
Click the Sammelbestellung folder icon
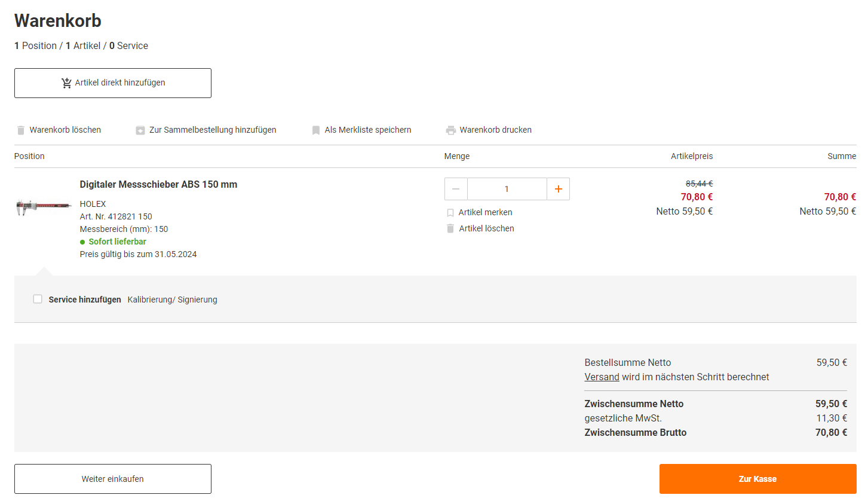coord(140,130)
